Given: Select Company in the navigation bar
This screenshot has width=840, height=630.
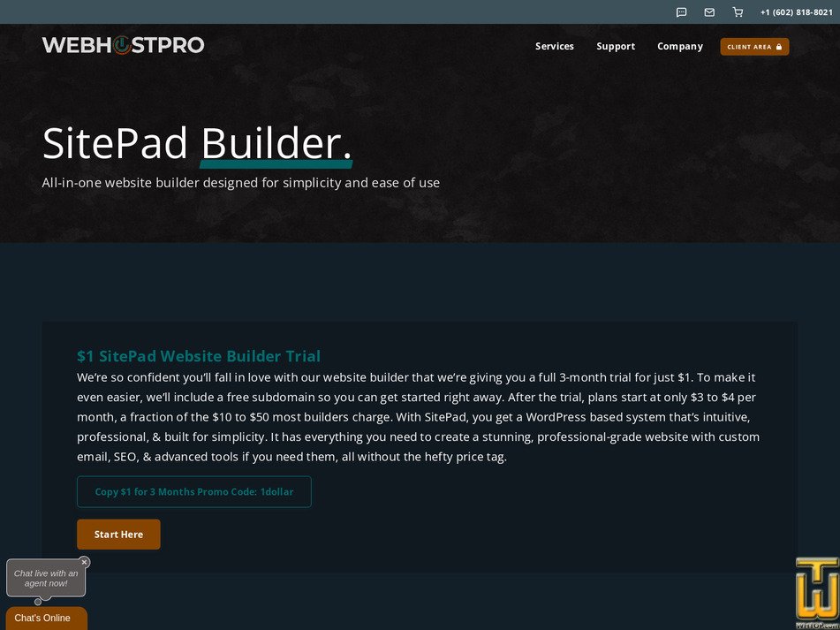Looking at the screenshot, I should tap(680, 46).
